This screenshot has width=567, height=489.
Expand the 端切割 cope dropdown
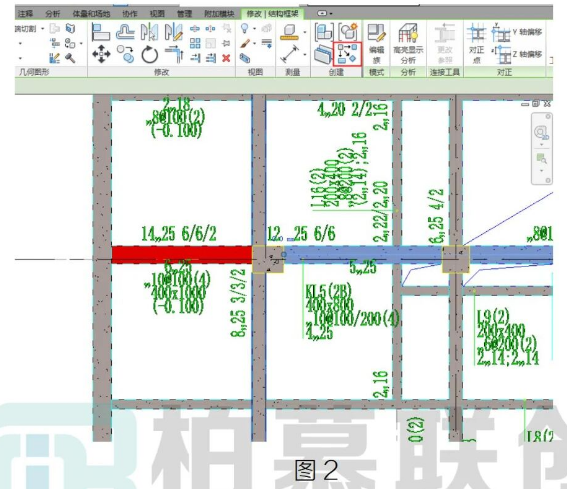click(43, 29)
